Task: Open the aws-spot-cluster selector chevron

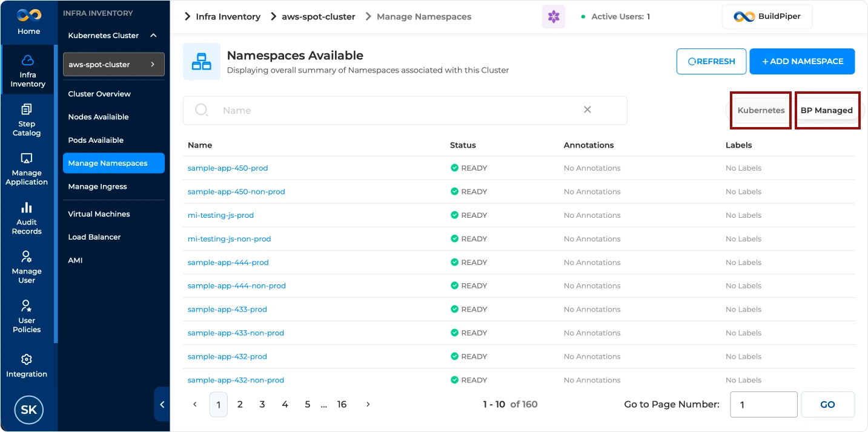Action: [x=153, y=64]
